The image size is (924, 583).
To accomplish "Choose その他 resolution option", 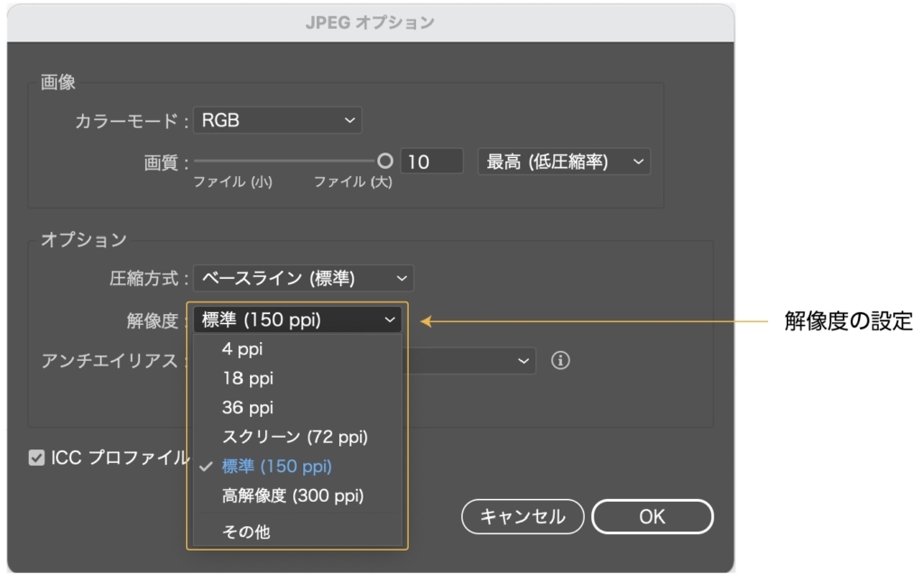I will tap(298, 532).
